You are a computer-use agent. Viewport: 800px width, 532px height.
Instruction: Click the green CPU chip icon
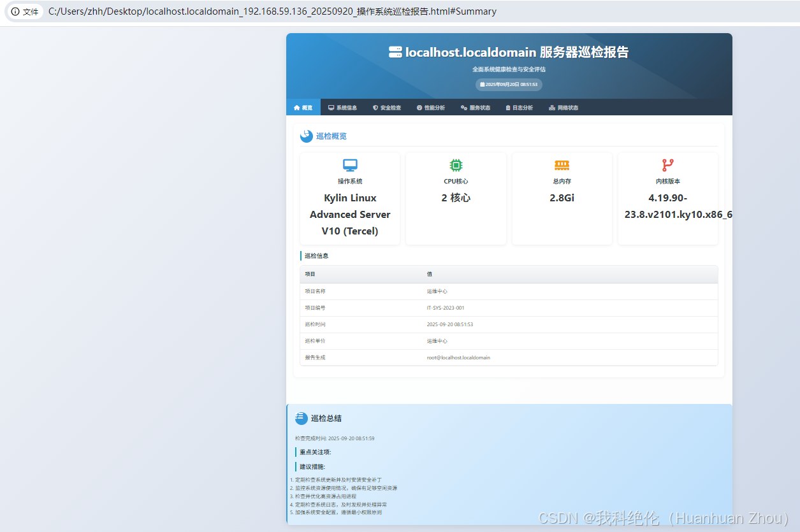tap(456, 166)
